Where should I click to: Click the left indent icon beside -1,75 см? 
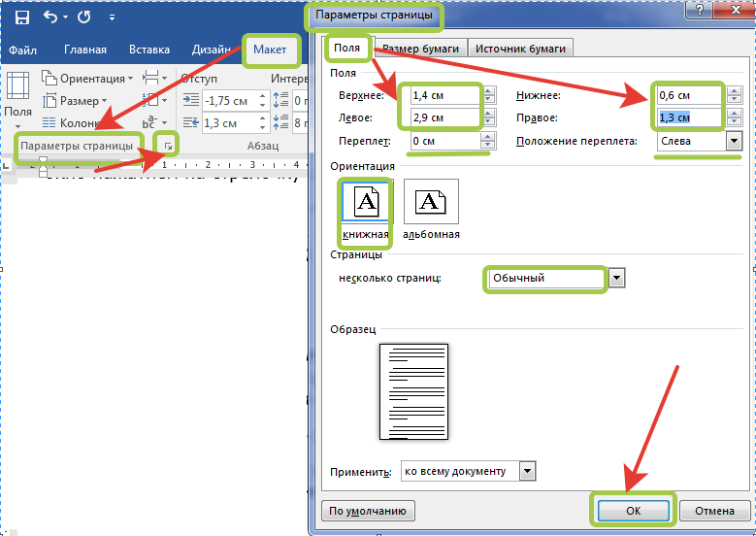coord(191,100)
